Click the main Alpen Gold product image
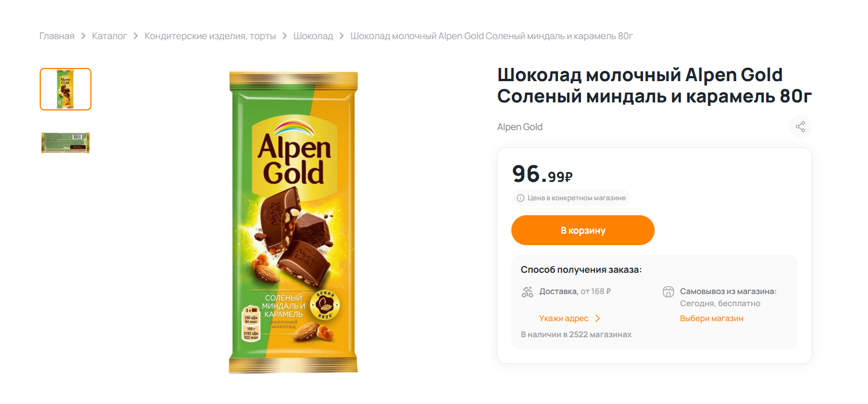The height and width of the screenshot is (404, 868). (x=293, y=222)
